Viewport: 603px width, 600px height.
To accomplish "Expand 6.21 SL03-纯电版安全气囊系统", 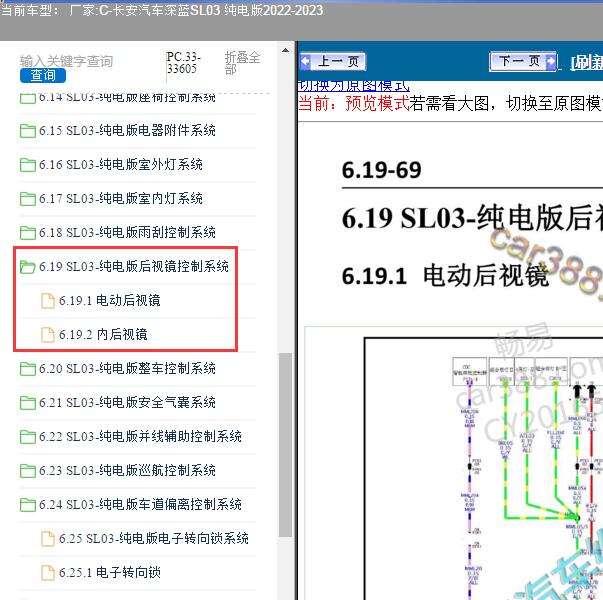I will point(127,402).
